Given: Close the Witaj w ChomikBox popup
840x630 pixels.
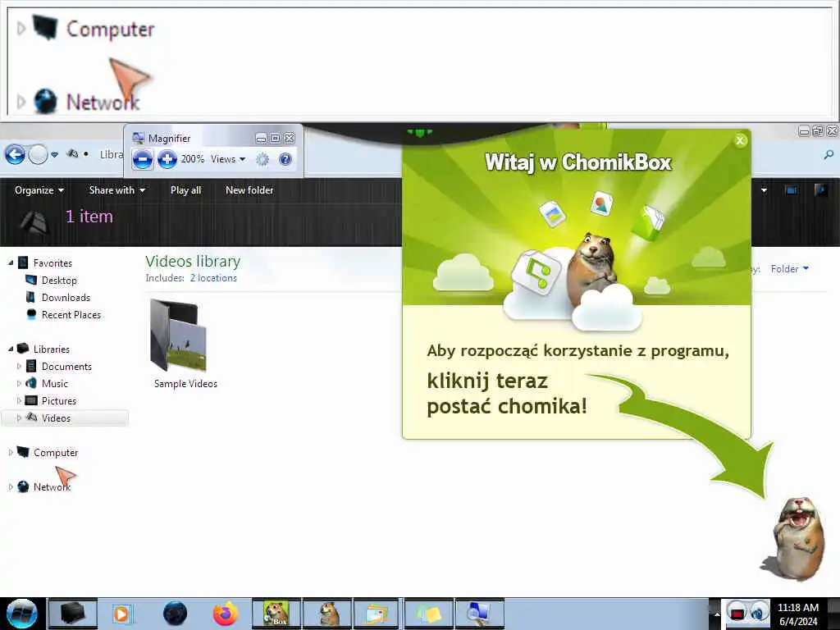Looking at the screenshot, I should pos(741,140).
